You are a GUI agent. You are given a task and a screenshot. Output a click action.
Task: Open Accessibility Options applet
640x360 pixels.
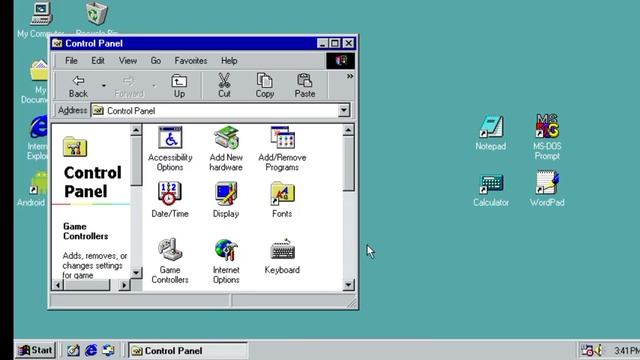tap(170, 149)
